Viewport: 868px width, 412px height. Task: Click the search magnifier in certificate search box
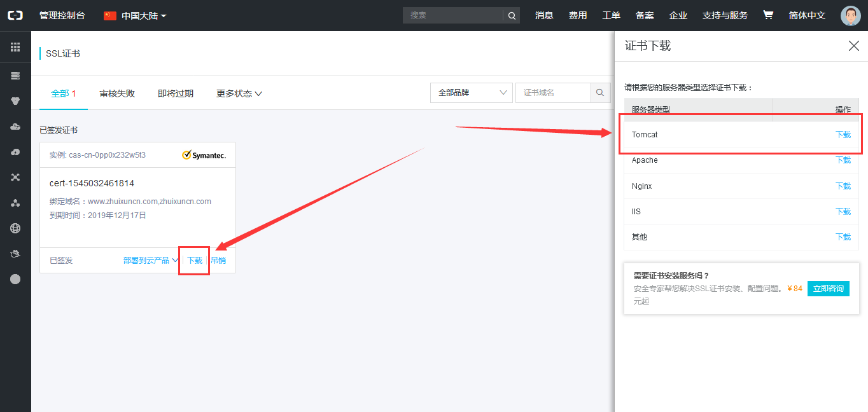point(599,92)
